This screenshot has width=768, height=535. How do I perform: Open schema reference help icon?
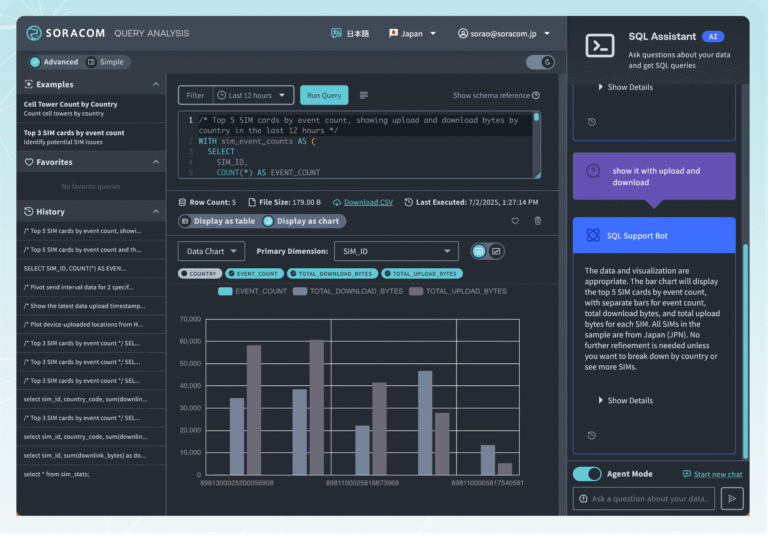pyautogui.click(x=536, y=95)
